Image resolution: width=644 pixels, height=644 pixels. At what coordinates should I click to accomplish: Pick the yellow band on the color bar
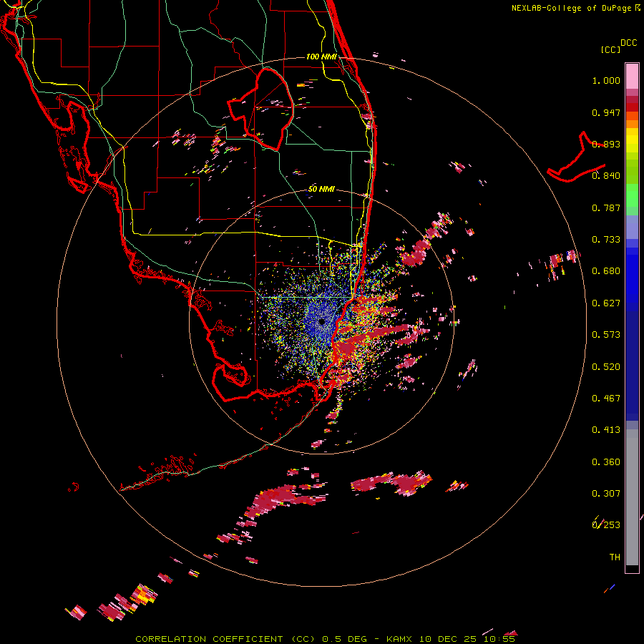point(632,140)
